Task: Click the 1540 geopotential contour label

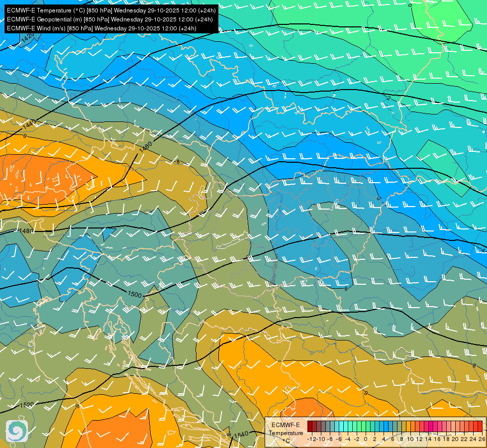Action: point(241,435)
